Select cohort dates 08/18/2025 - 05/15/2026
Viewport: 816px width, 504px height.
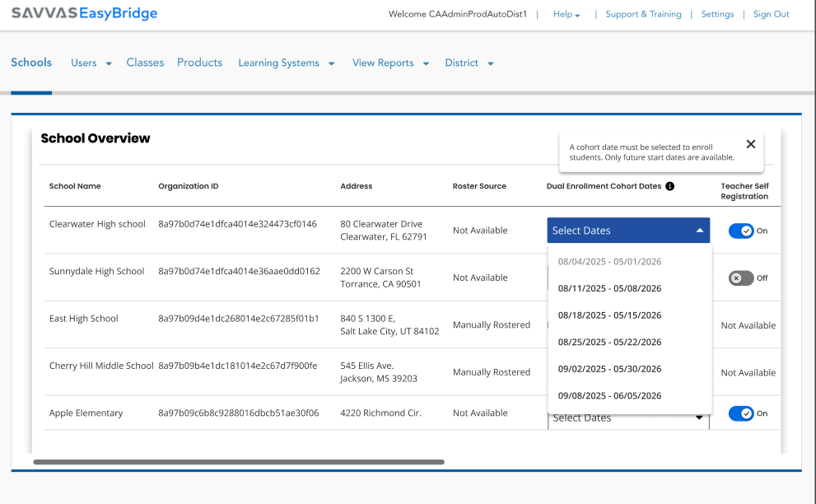click(609, 315)
